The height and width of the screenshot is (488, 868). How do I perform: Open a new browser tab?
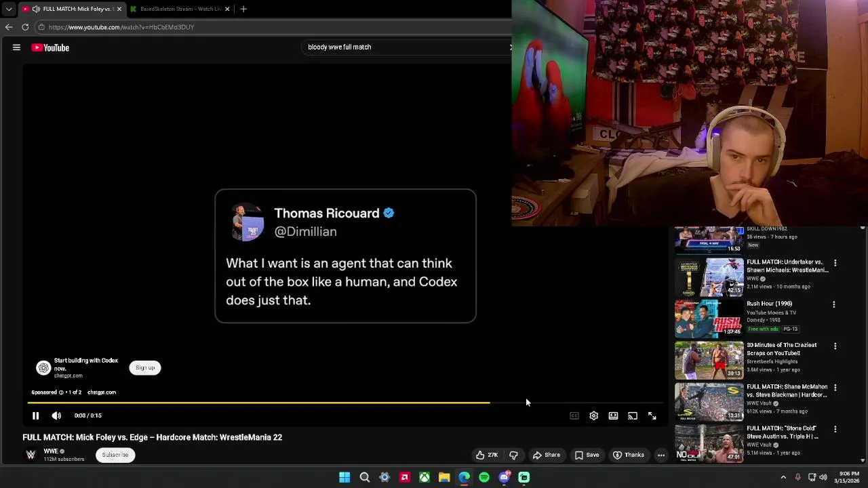tap(243, 9)
